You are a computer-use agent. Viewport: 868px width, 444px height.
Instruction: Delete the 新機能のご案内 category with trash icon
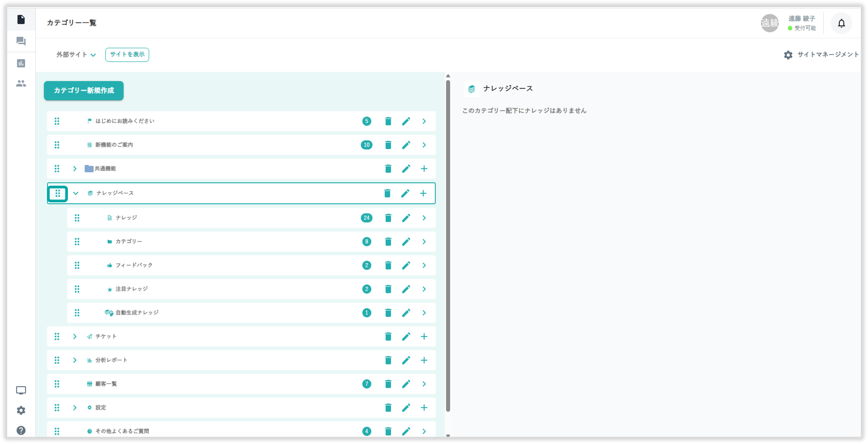pyautogui.click(x=388, y=145)
